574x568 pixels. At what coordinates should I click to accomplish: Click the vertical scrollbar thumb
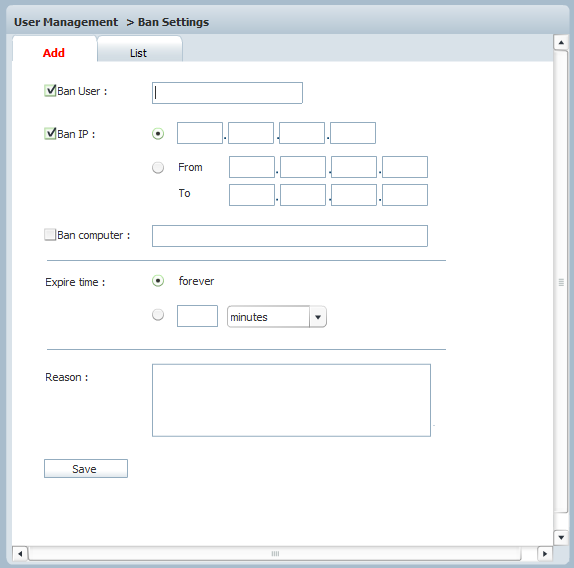pos(561,282)
